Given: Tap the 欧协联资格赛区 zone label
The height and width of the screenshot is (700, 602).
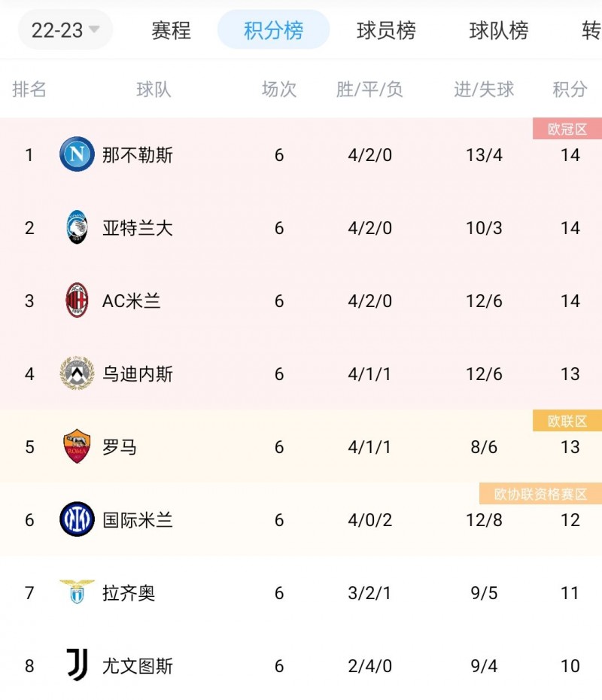Looking at the screenshot, I should click(x=540, y=495).
